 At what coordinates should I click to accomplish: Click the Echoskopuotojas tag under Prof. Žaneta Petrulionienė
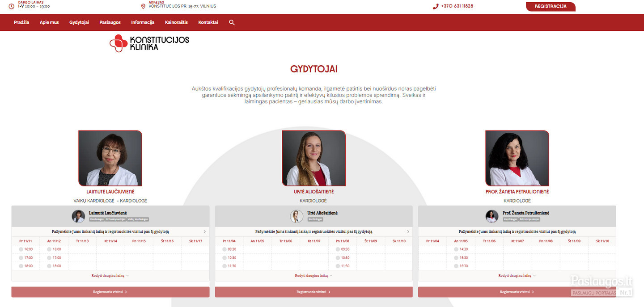pos(530,219)
